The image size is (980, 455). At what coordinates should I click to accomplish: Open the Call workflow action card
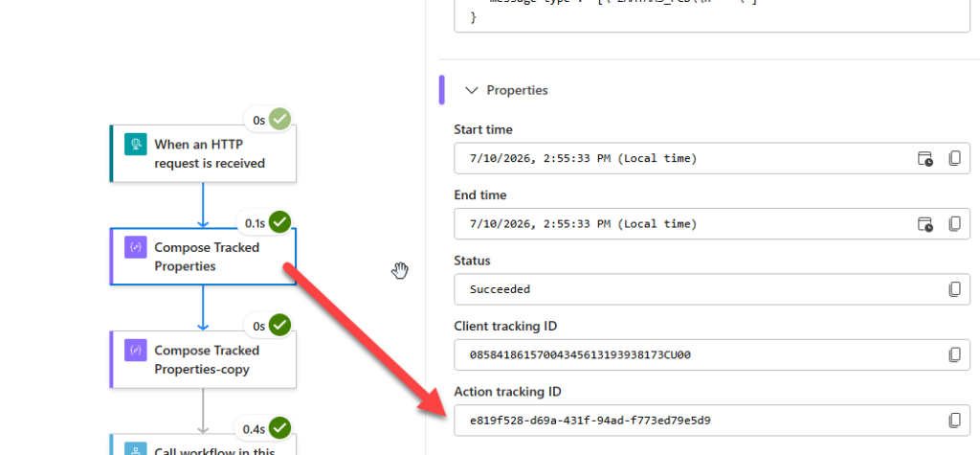(x=203, y=444)
